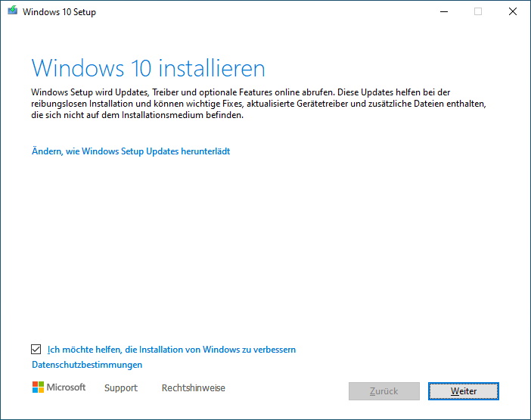Click the 'Windows 10 Setup' title text
The height and width of the screenshot is (420, 531).
tap(59, 12)
